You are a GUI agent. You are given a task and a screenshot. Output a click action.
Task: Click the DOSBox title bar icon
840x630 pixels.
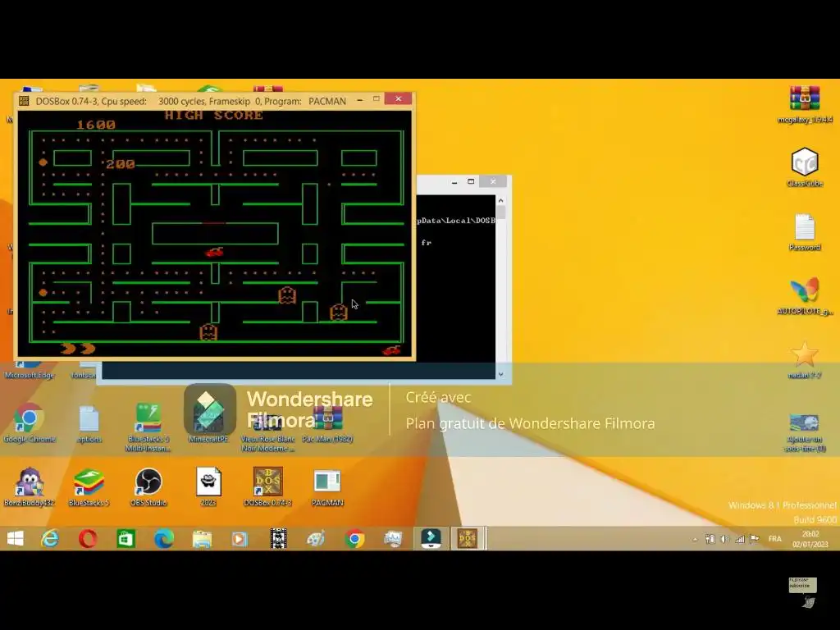pyautogui.click(x=24, y=101)
